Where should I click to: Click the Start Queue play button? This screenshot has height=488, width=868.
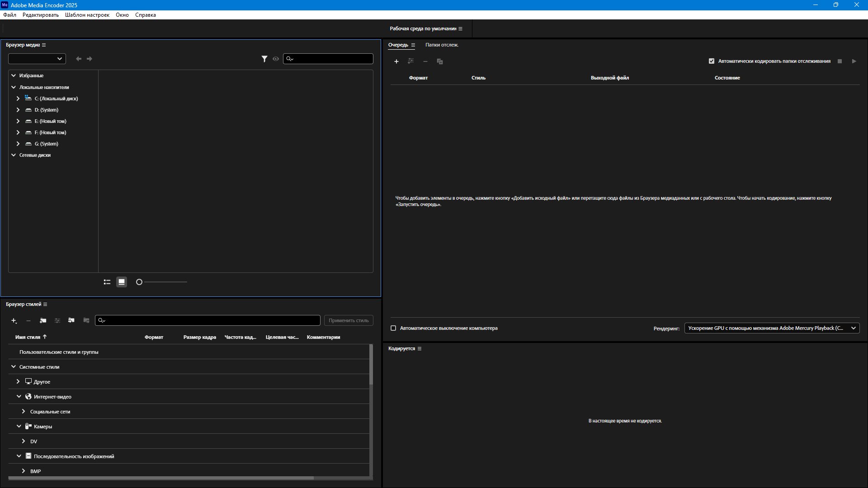pos(854,61)
